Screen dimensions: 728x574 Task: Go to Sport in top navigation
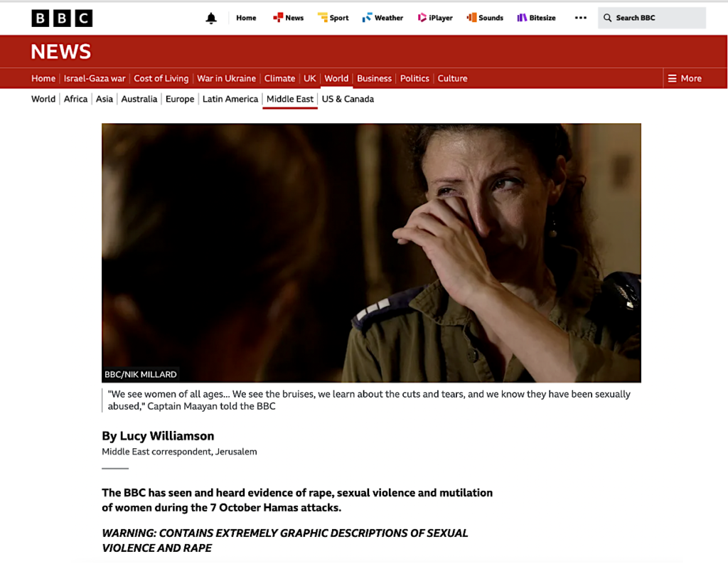333,18
